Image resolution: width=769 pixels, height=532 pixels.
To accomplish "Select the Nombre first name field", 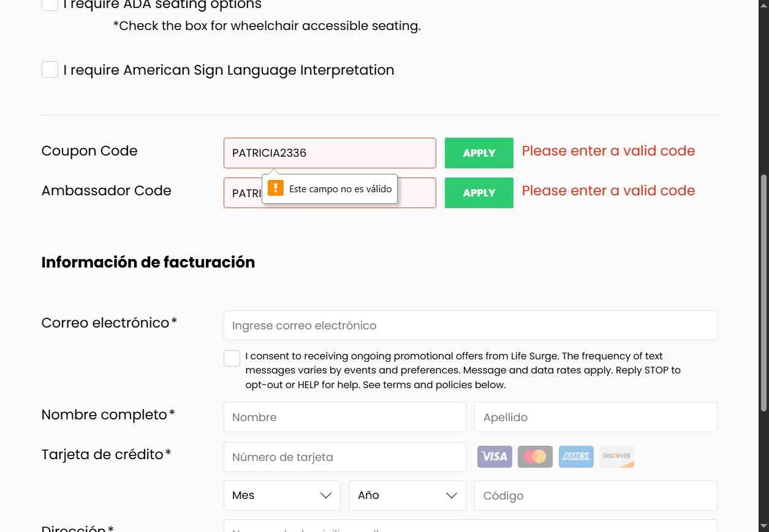I will point(344,418).
